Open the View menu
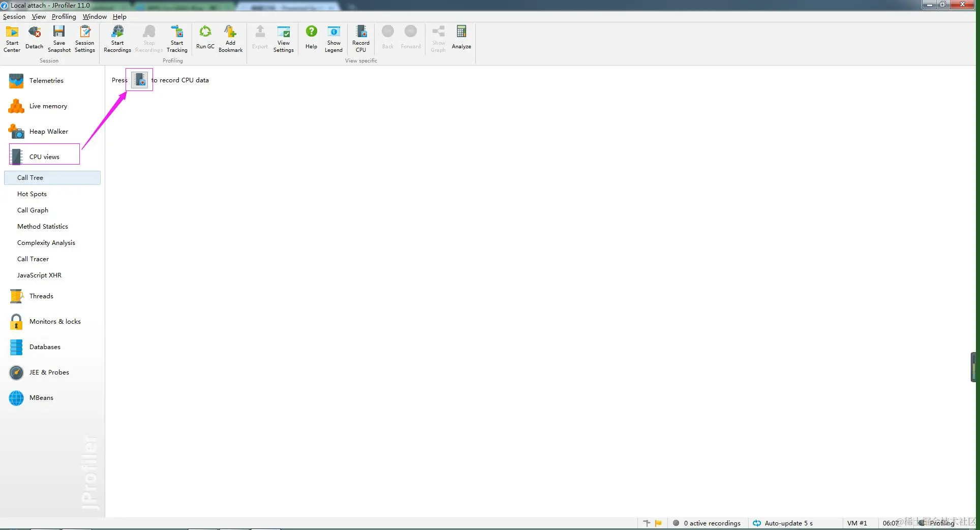 pyautogui.click(x=39, y=17)
